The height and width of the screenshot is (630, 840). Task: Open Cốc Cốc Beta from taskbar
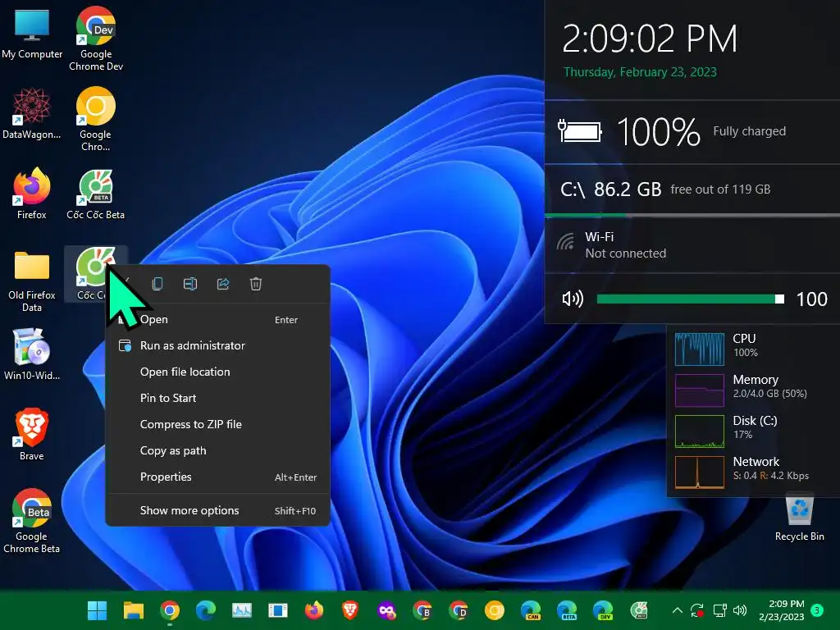tap(638, 610)
